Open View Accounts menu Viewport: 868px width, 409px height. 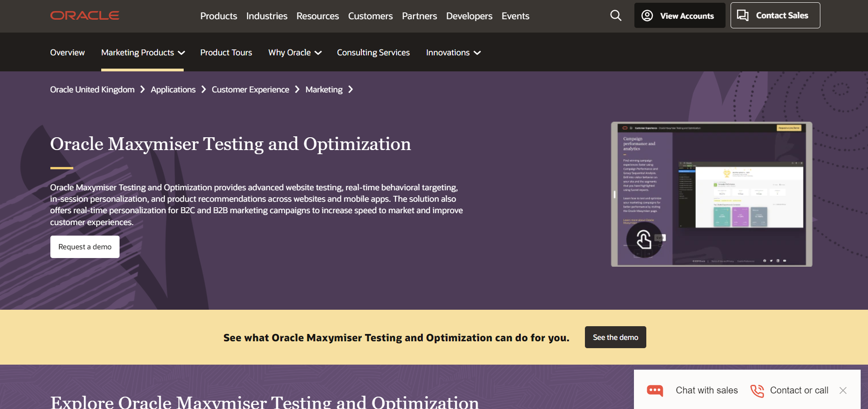pyautogui.click(x=680, y=16)
